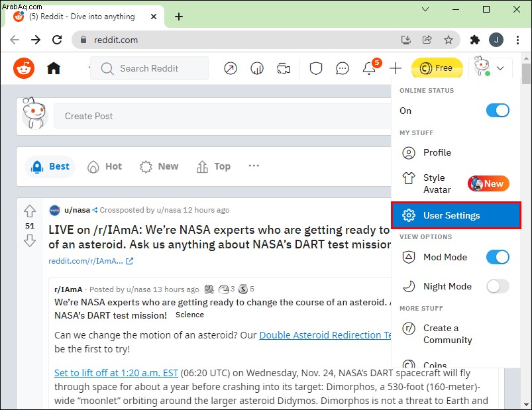Screen dimensions: 532x410
Task: Click the Reddit logo icon
Action: pos(24,68)
